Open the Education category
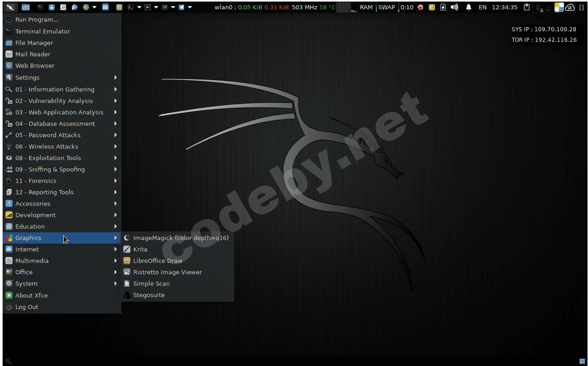The width and height of the screenshot is (588, 366). [x=62, y=226]
